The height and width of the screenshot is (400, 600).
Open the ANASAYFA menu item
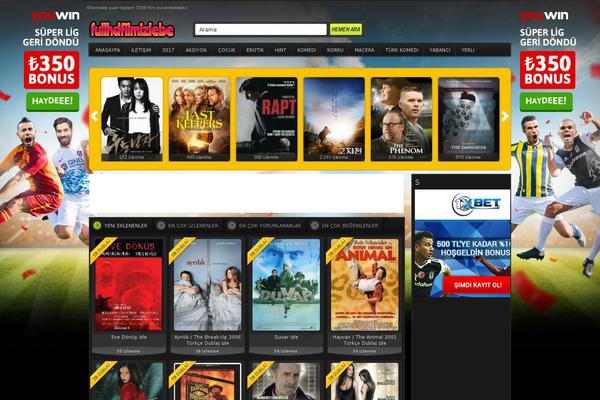coord(108,50)
